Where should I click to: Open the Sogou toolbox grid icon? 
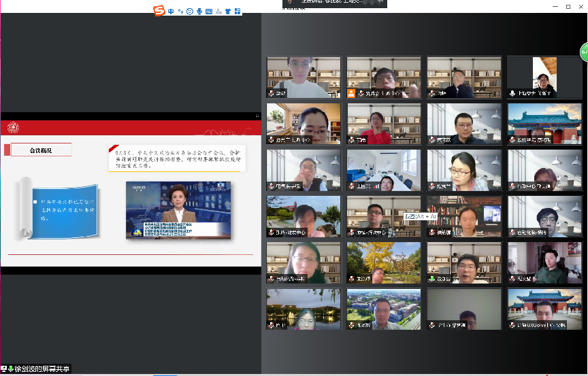point(238,11)
